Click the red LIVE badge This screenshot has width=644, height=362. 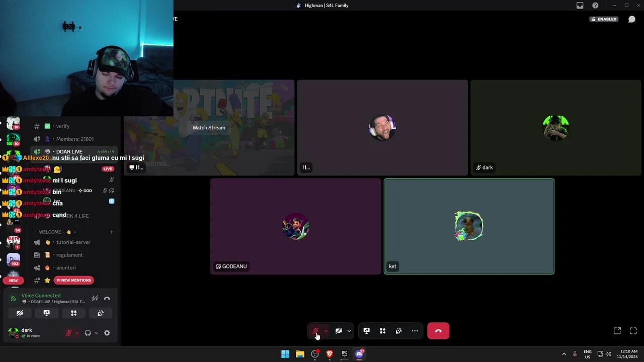click(108, 169)
